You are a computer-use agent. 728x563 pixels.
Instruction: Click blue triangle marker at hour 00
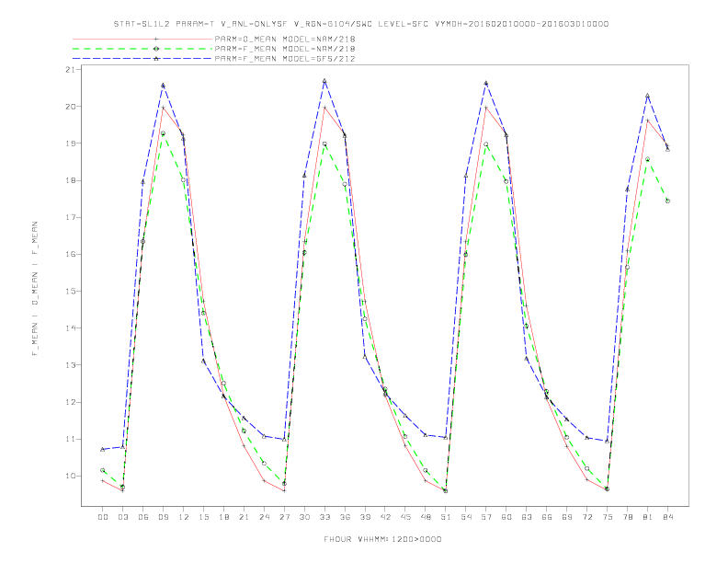point(103,449)
